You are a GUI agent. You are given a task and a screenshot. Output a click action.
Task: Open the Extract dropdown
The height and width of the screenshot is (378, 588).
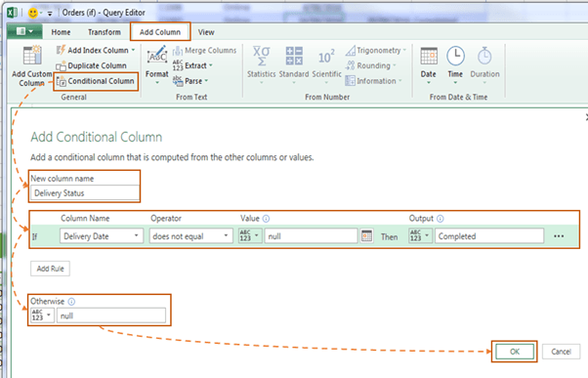[x=192, y=65]
